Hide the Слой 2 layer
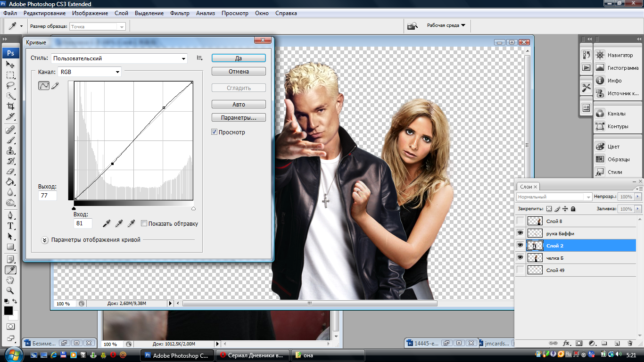 520,246
